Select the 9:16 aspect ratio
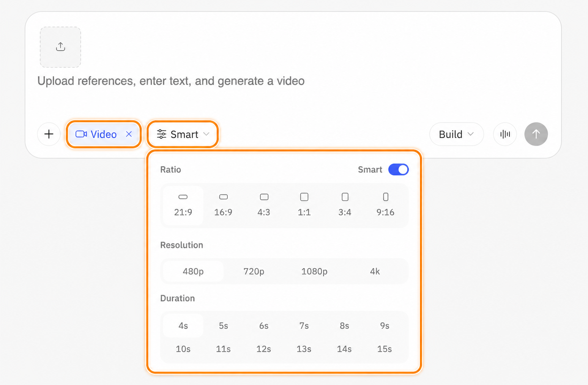 coord(385,205)
